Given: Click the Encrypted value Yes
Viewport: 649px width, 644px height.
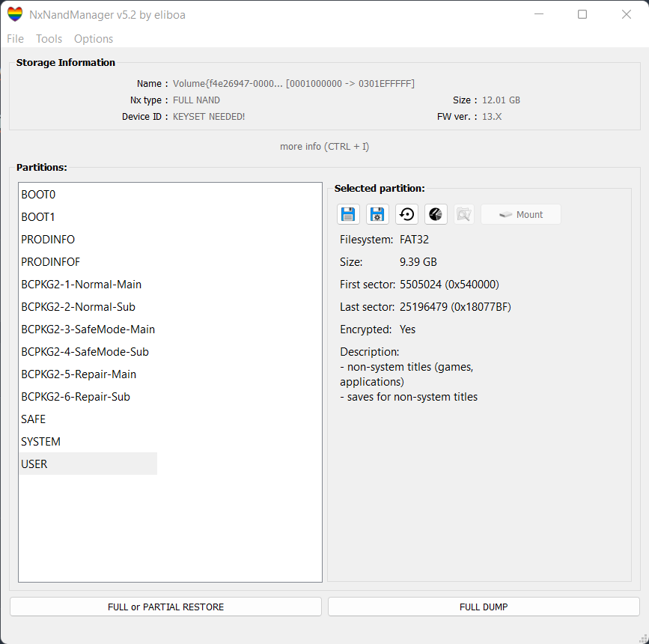Looking at the screenshot, I should pyautogui.click(x=407, y=329).
